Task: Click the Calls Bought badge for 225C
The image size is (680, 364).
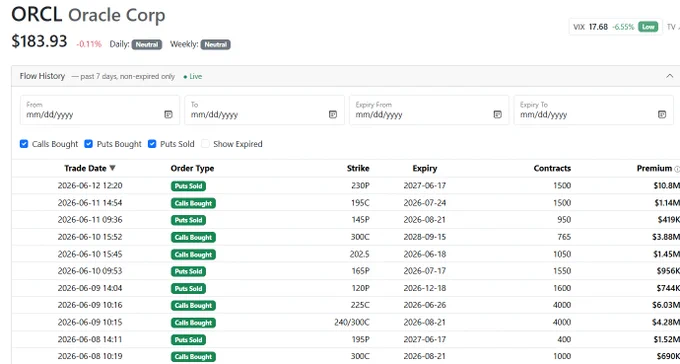Action: pyautogui.click(x=193, y=305)
